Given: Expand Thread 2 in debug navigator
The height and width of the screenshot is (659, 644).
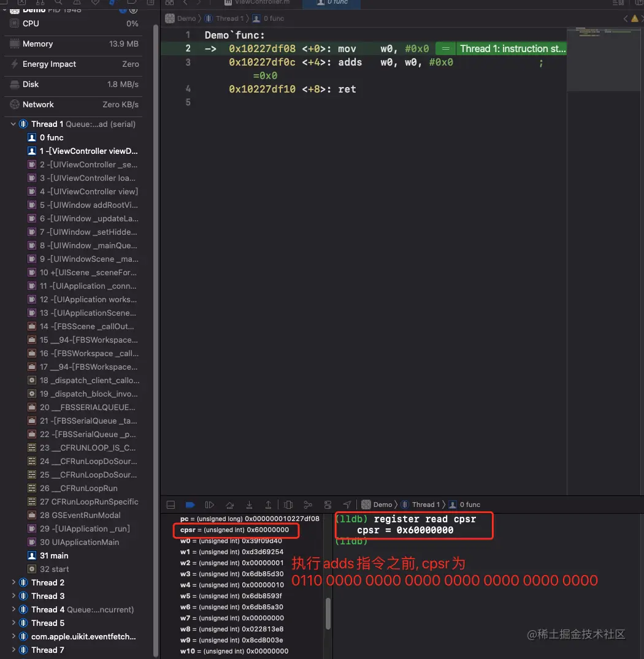Looking at the screenshot, I should [13, 582].
